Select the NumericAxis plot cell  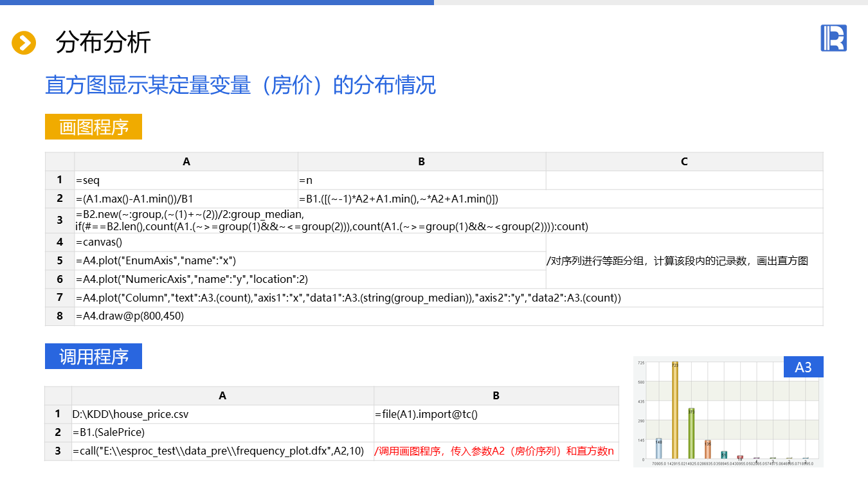[x=310, y=279]
